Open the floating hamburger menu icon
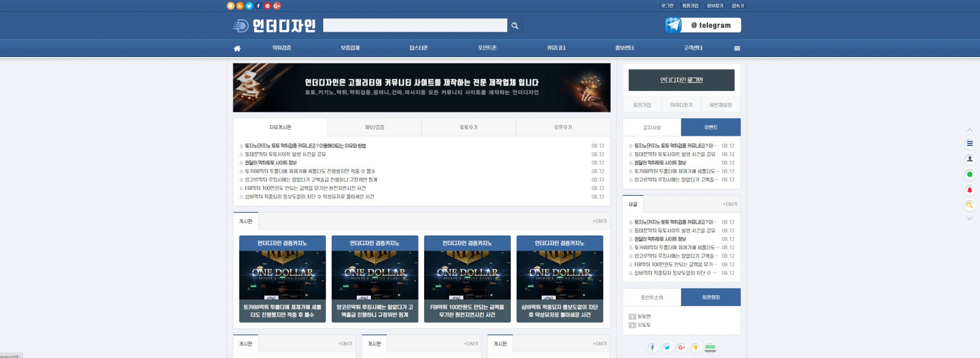980x358 pixels. tap(970, 144)
